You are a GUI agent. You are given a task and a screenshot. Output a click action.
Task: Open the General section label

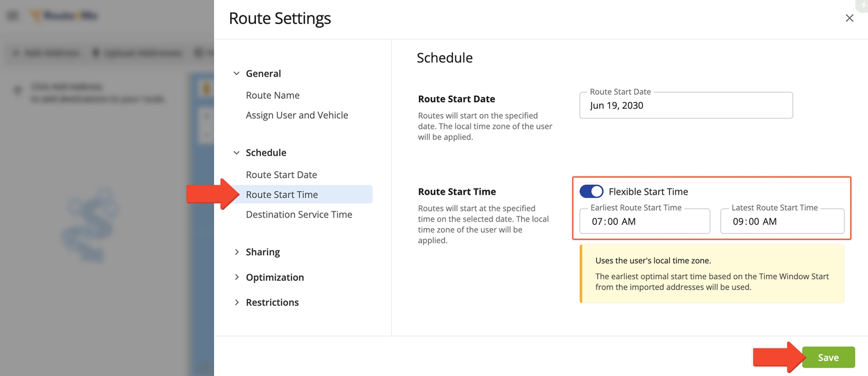click(x=263, y=73)
